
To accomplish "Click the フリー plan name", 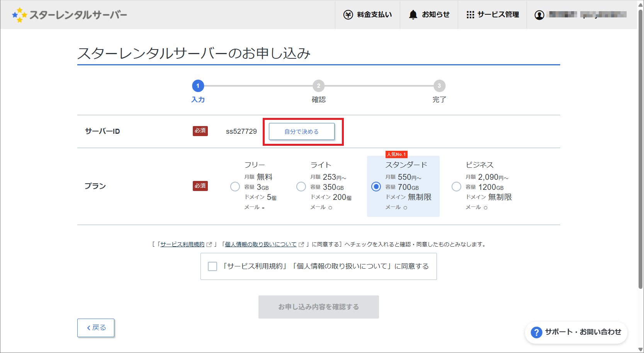I will 255,165.
